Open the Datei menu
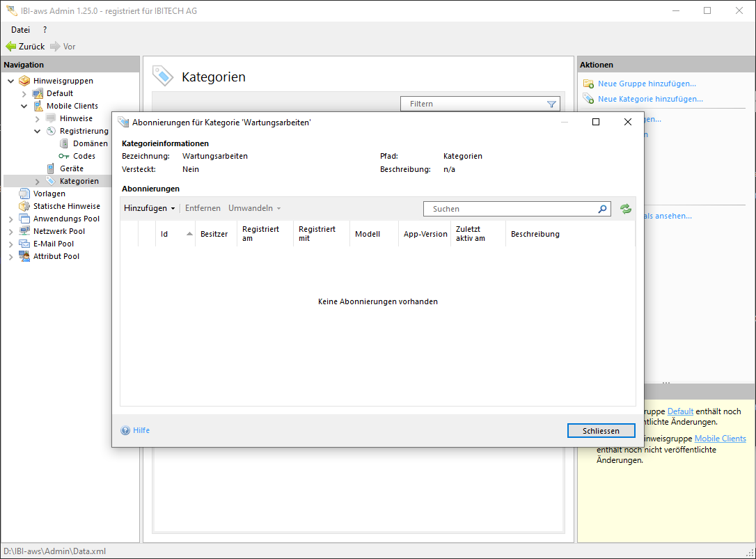The height and width of the screenshot is (559, 756). point(21,30)
